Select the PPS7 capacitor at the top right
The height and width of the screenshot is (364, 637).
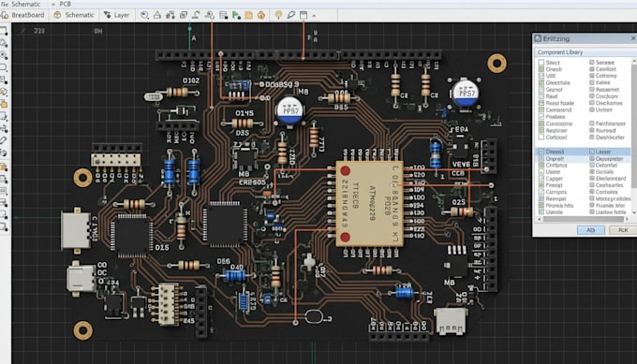466,93
